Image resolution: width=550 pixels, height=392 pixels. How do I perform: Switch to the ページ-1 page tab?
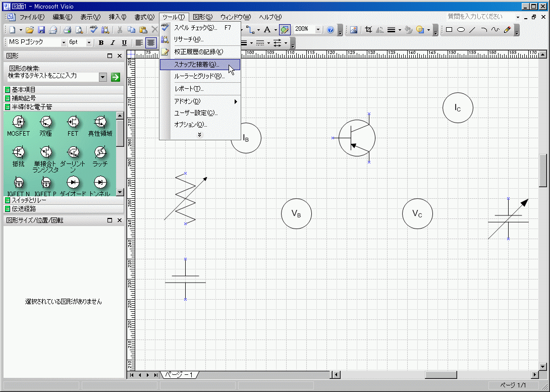[180, 375]
